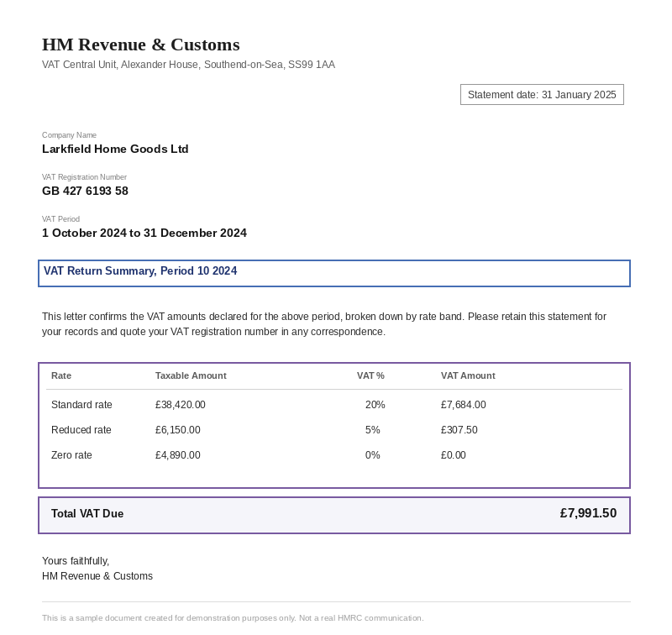Click the Total VAT Due label

pos(87,514)
